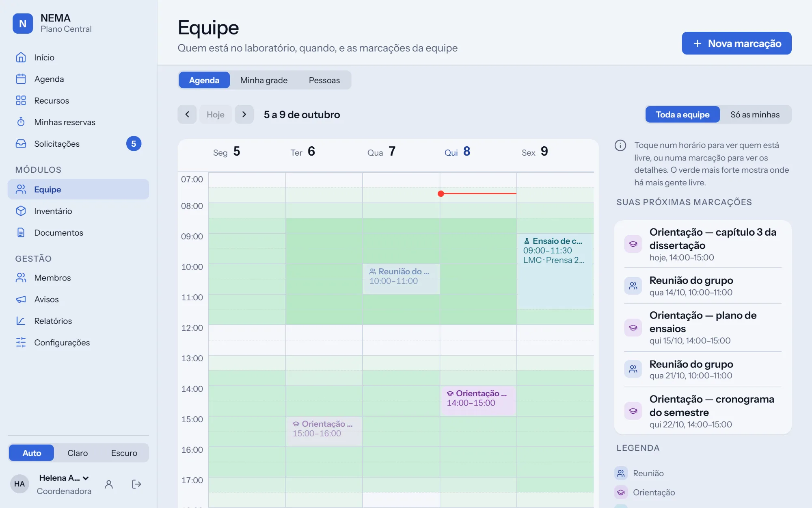This screenshot has width=812, height=508.
Task: Switch theme to Escuro
Action: click(124, 453)
